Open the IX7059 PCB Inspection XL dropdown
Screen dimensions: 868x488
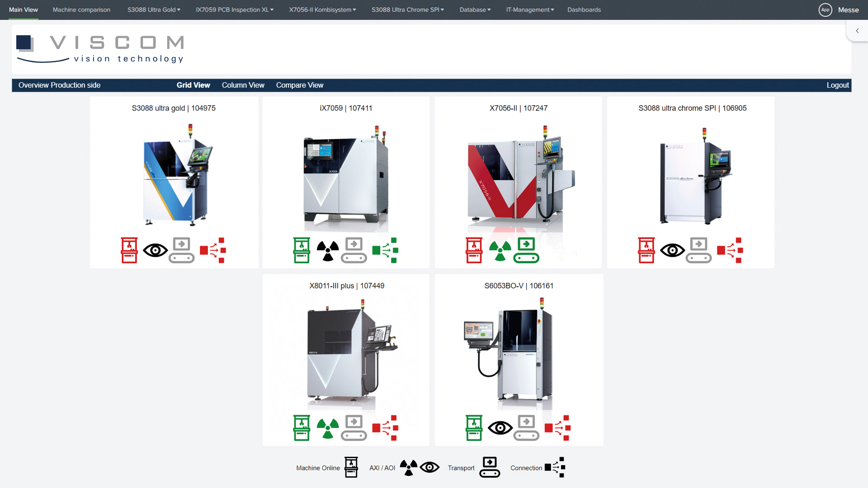tap(235, 9)
